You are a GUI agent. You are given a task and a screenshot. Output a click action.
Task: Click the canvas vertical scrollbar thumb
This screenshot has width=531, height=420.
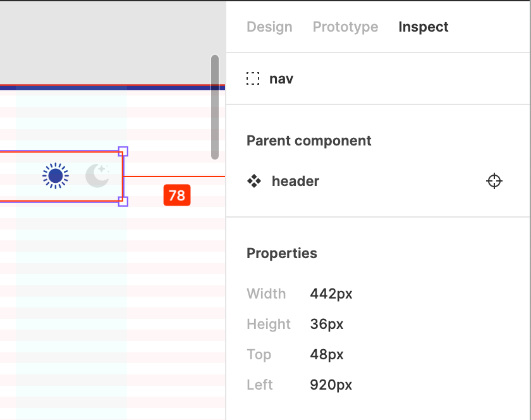pos(215,107)
